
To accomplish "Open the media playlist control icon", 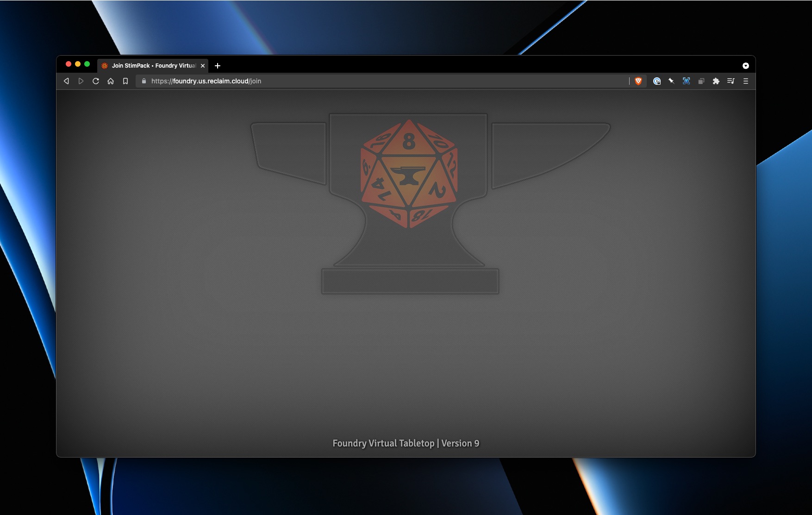I will [731, 81].
